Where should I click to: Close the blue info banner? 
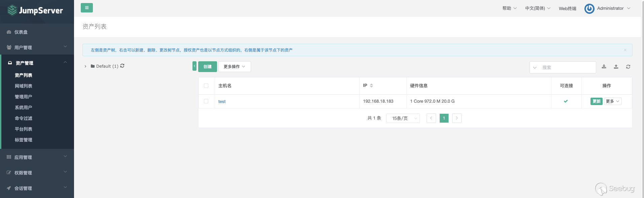pos(625,50)
